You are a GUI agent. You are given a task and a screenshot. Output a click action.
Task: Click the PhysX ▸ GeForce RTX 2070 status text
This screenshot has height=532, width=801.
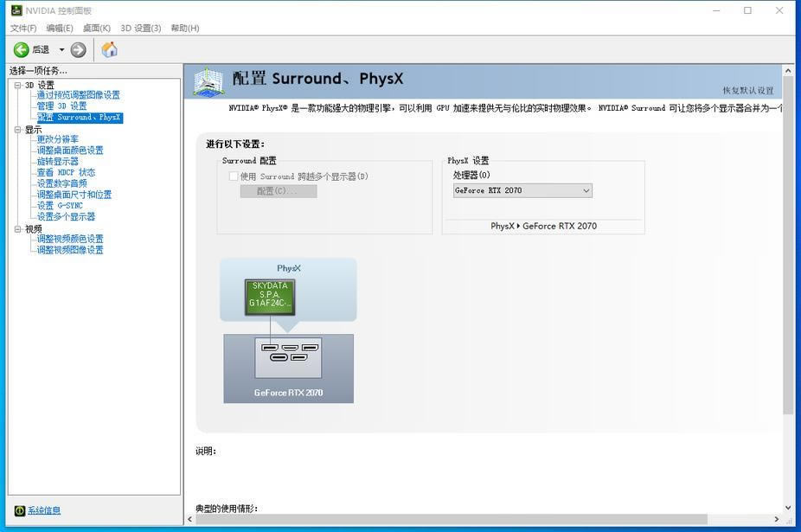[543, 226]
